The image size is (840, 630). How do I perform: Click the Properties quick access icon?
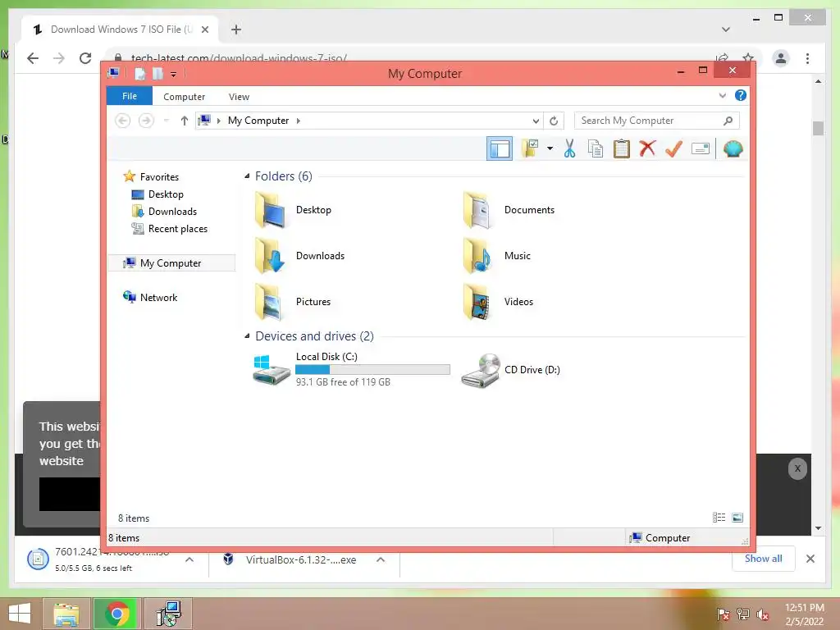tap(140, 73)
